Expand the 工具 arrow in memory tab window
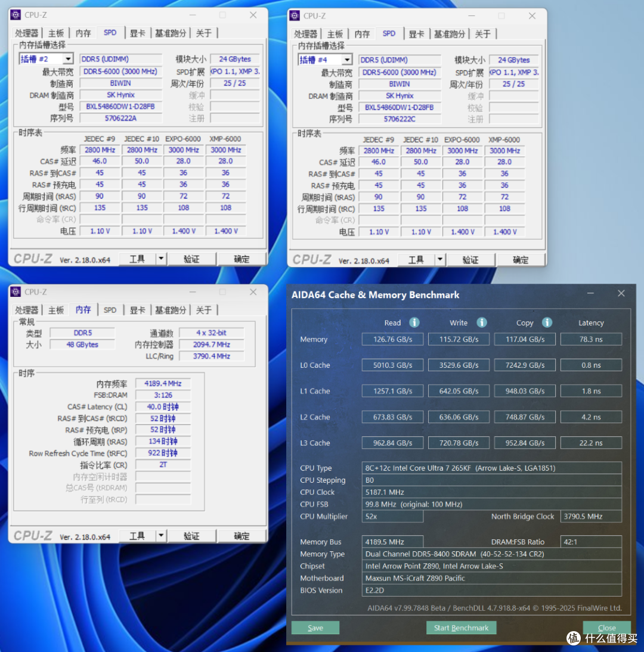 (x=161, y=536)
